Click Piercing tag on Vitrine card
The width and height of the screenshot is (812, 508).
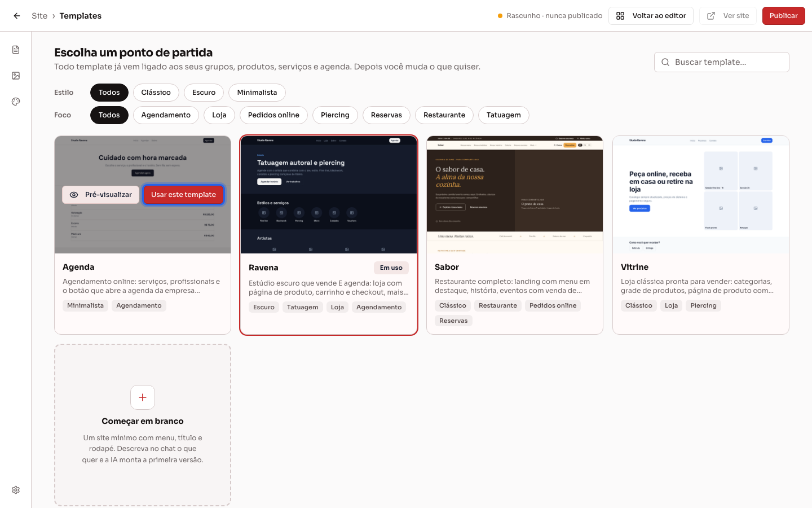pyautogui.click(x=704, y=305)
